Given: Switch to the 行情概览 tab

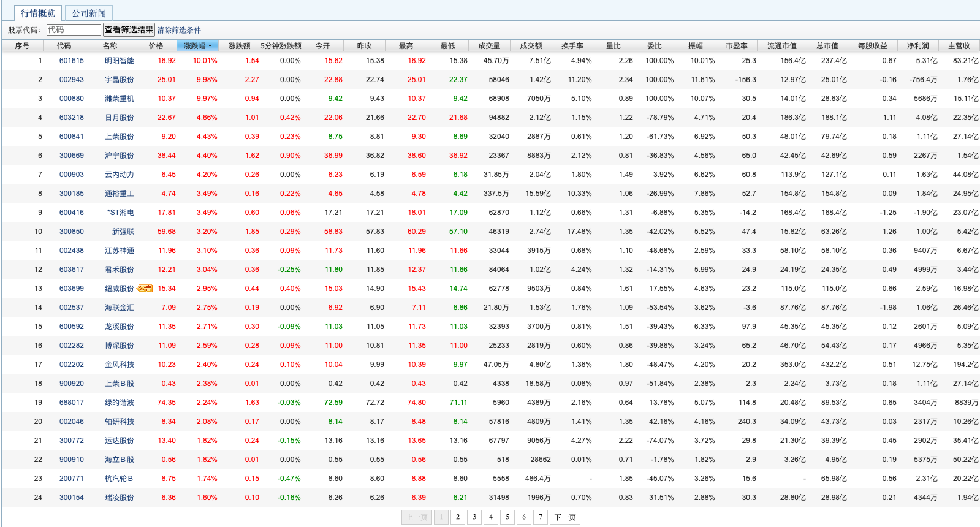Looking at the screenshot, I should [x=37, y=13].
